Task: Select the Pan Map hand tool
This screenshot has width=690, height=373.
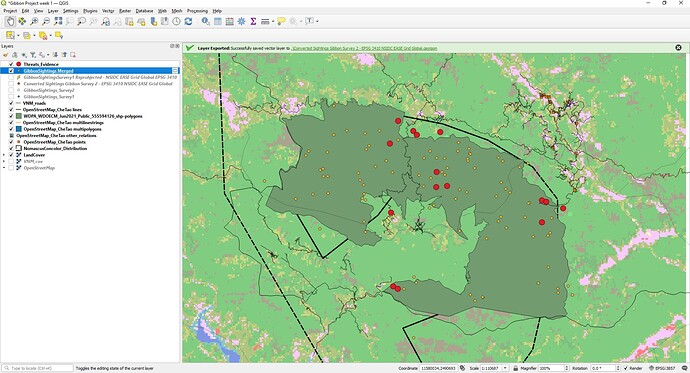Action: point(10,21)
